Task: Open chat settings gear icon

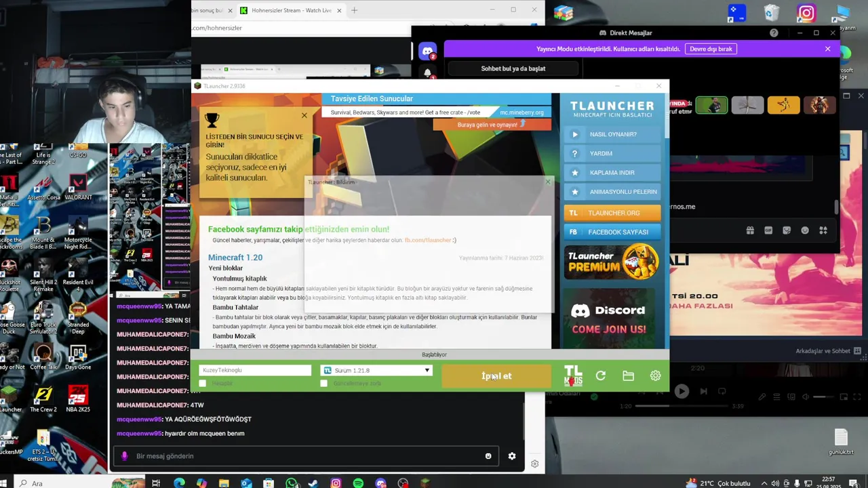Action: (x=512, y=456)
